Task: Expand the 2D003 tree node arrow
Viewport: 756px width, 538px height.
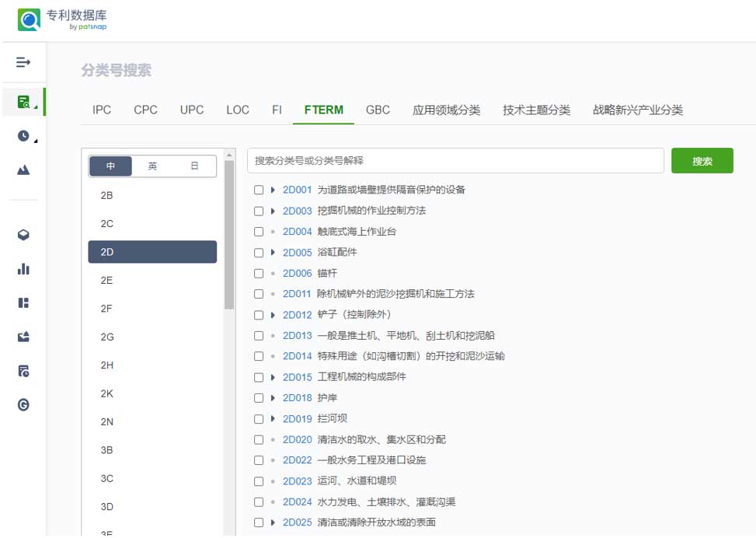Action: click(273, 211)
